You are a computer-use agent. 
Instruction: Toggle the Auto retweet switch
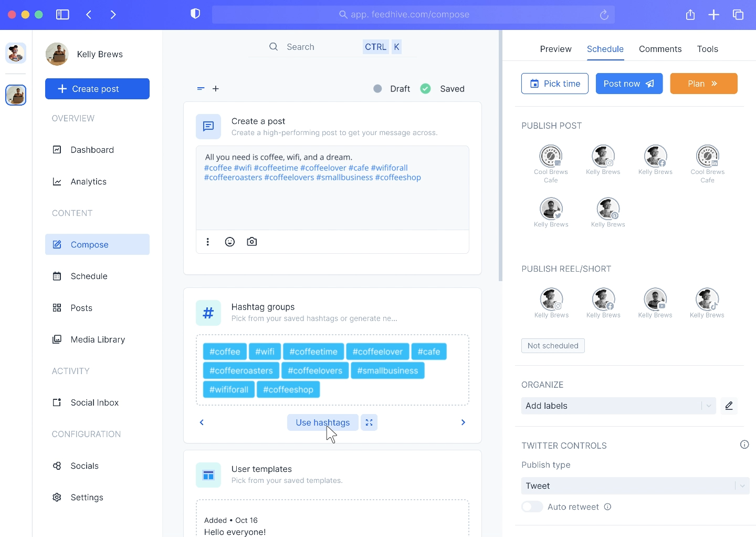pyautogui.click(x=532, y=507)
